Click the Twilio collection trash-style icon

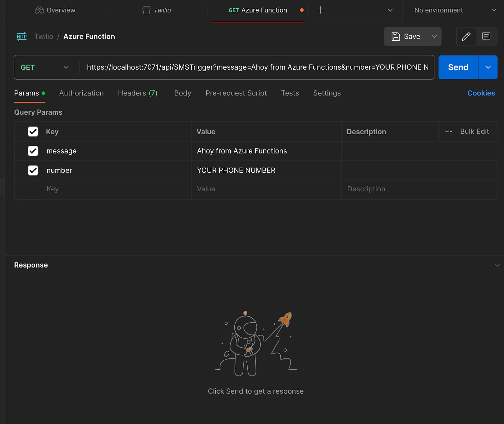tap(146, 10)
